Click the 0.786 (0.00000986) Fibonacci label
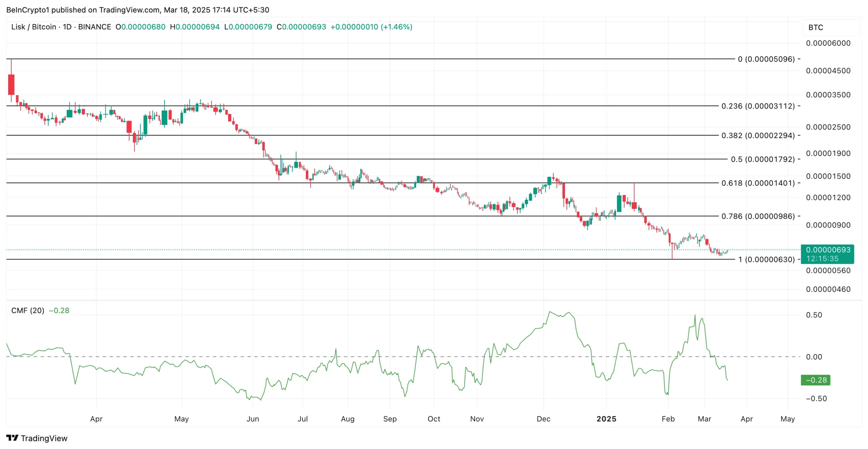 point(758,216)
